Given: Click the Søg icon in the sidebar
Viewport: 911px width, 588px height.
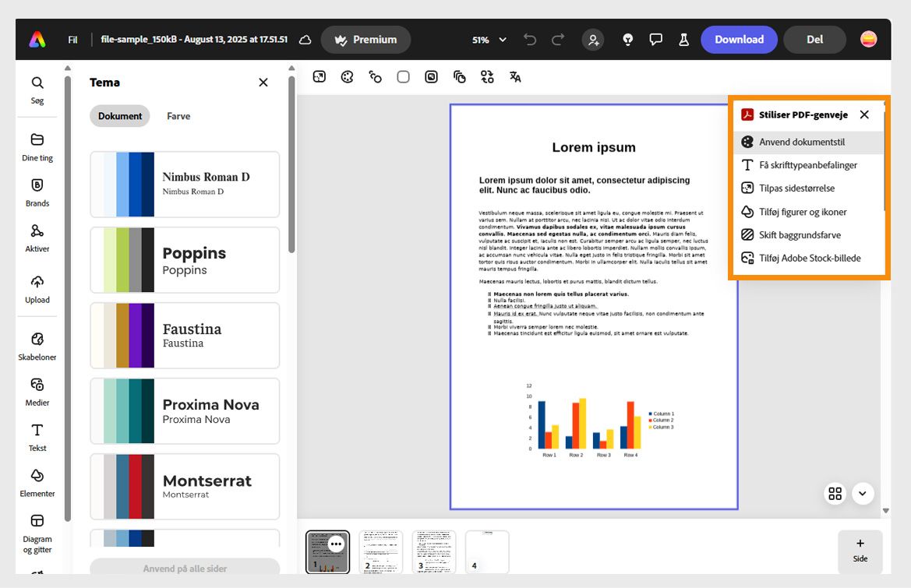Looking at the screenshot, I should (x=37, y=83).
